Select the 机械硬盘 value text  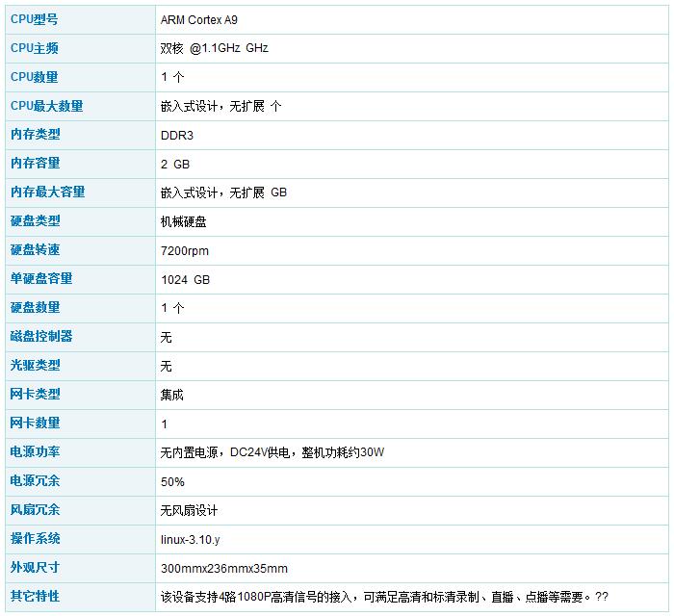point(183,222)
